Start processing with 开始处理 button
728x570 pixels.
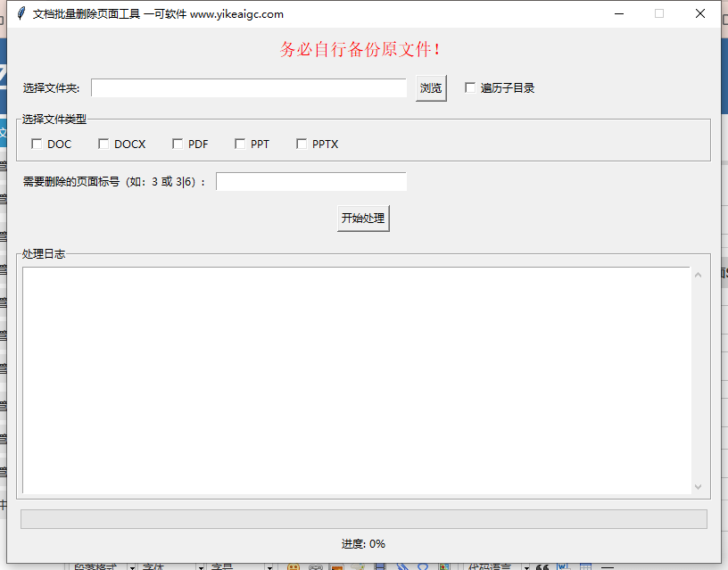[363, 219]
